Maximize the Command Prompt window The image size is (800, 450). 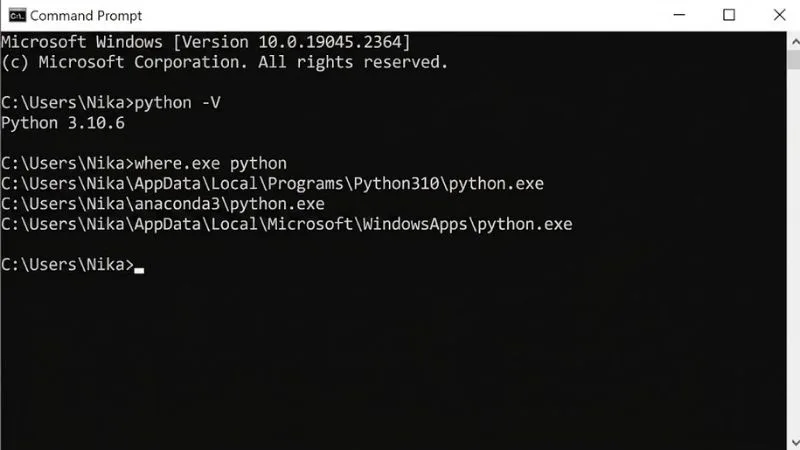pyautogui.click(x=729, y=15)
